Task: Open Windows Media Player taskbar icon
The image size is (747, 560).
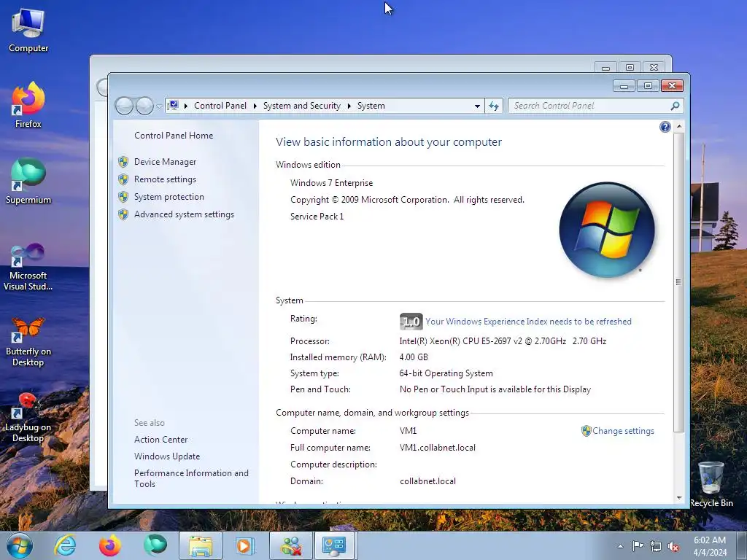Action: [246, 545]
